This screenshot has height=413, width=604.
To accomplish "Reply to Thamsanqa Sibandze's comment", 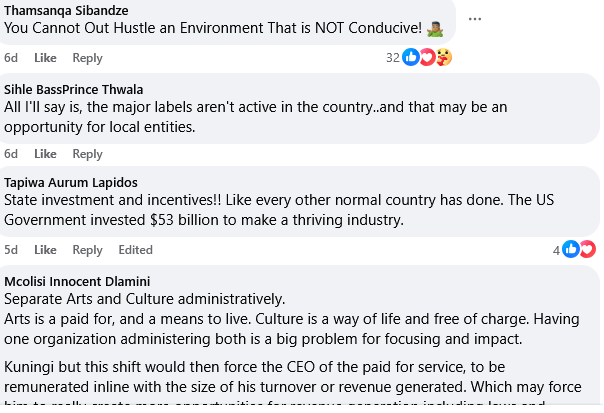I will coord(87,58).
